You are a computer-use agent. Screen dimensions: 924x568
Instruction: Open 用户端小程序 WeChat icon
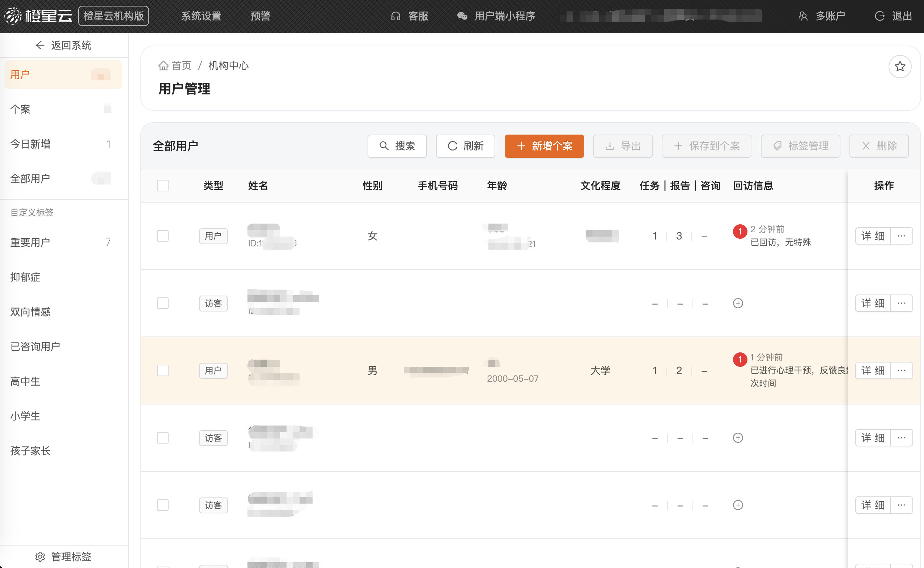point(462,16)
